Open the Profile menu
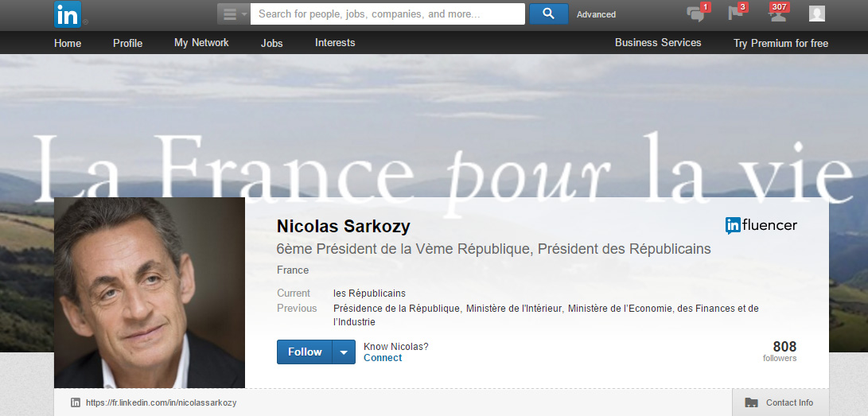868x416 pixels. pos(128,43)
